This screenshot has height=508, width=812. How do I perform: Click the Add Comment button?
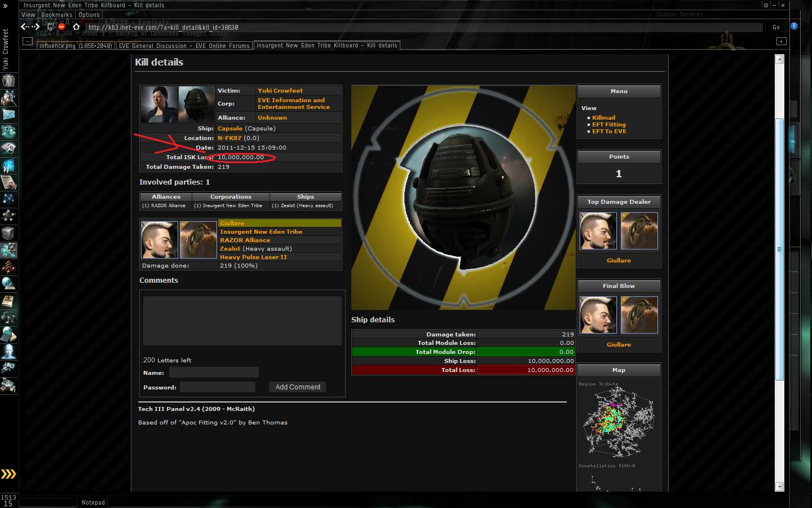pos(298,387)
